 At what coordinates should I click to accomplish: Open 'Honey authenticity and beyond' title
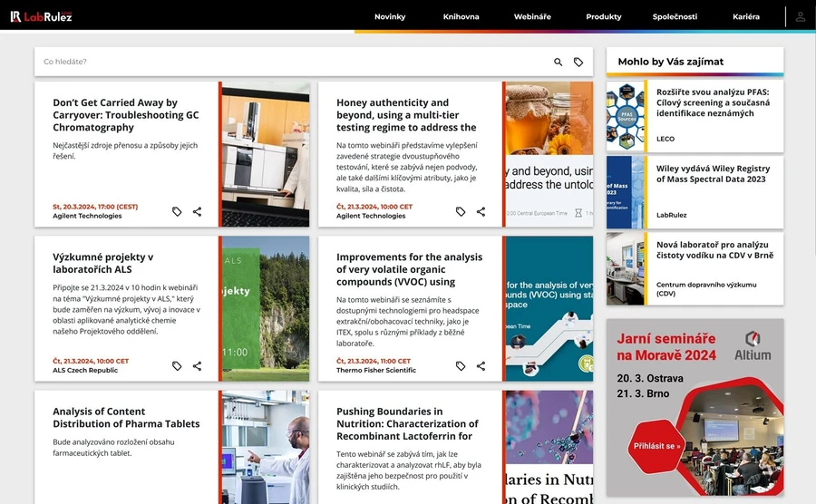click(x=406, y=115)
